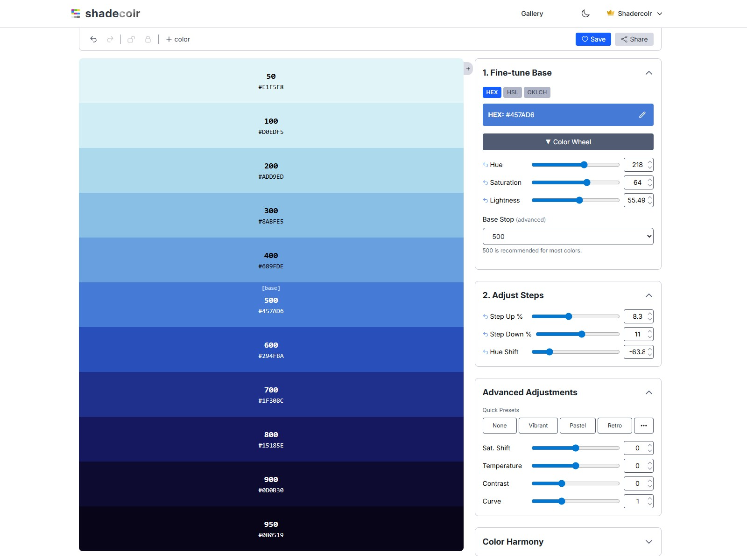Screen dimensions: 747x560
Task: Adjust the Step Up % slider
Action: (x=576, y=316)
